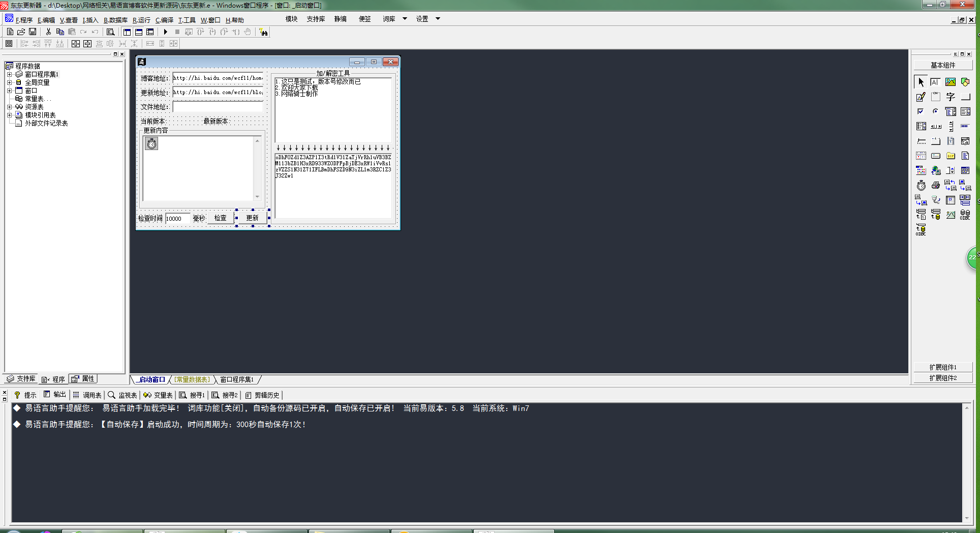Select the radio button component in palette

click(936, 111)
